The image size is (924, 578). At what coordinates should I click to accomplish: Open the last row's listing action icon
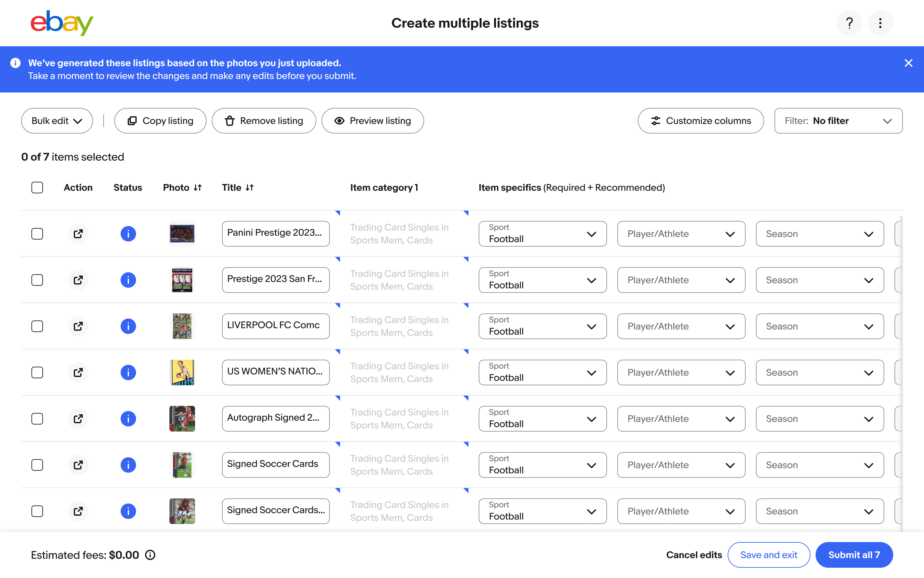[78, 511]
